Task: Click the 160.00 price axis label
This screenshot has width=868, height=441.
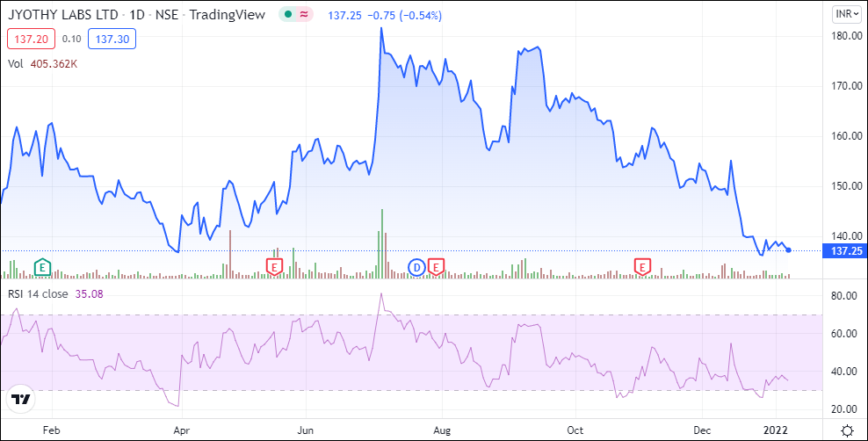Action: 848,136
